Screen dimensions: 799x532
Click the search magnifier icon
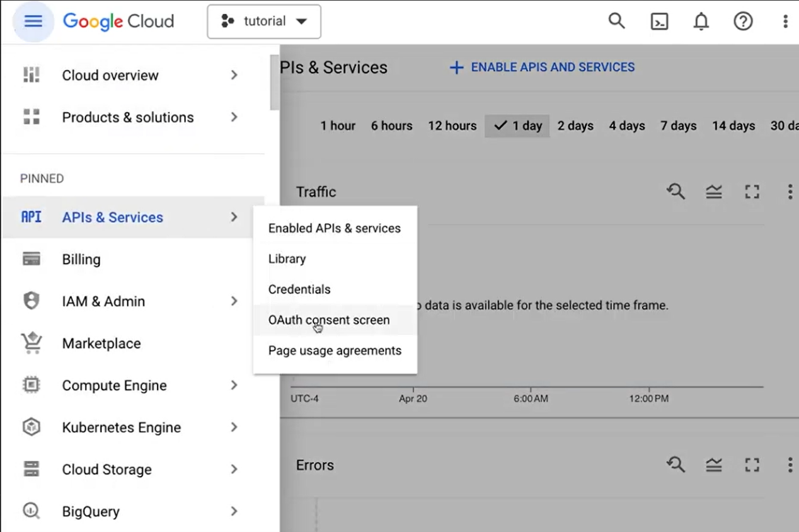click(616, 21)
